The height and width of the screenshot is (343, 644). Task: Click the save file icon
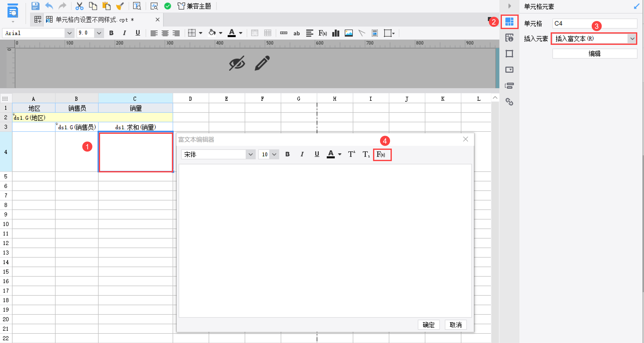click(35, 6)
